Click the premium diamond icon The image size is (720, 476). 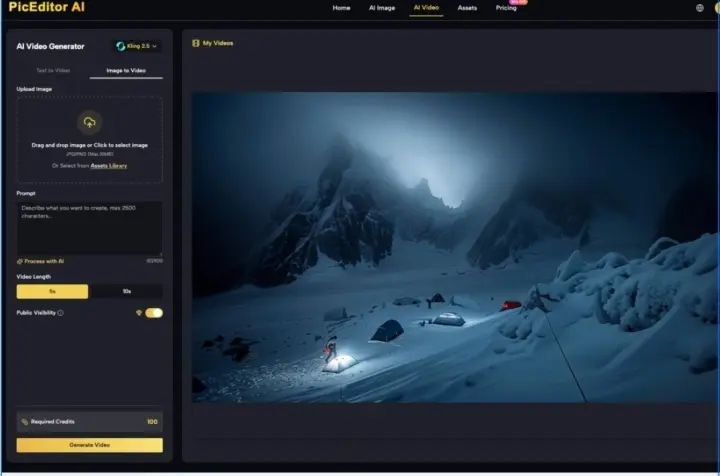click(139, 313)
